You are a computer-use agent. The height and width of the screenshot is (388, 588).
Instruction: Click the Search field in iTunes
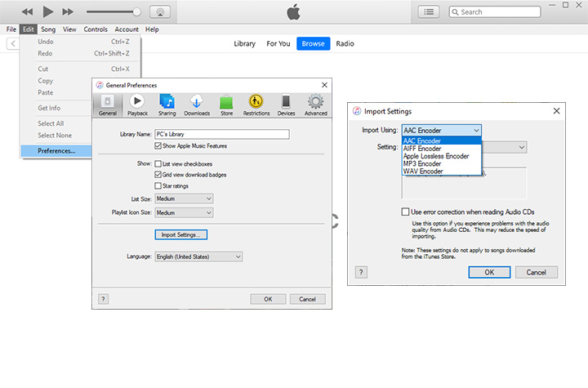(495, 12)
